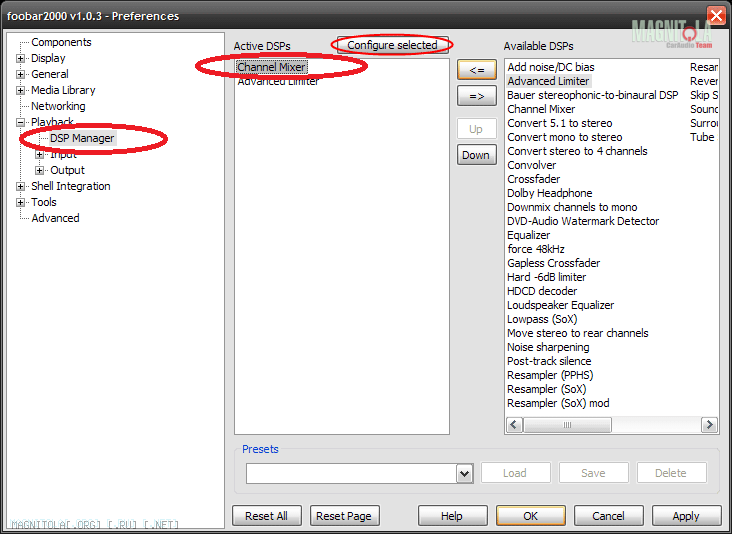Select Advanced Limiter in Active DSPs
732x534 pixels.
[278, 81]
